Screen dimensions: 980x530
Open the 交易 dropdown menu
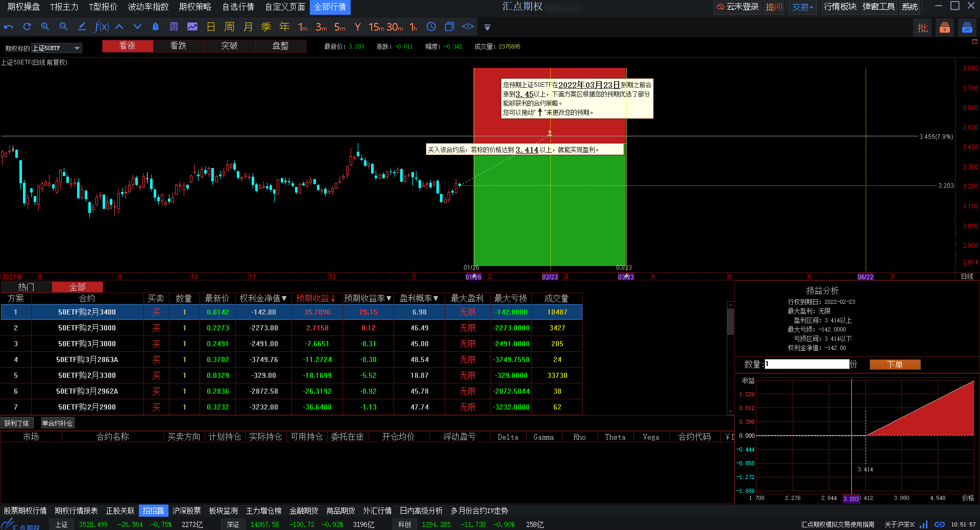click(x=802, y=7)
